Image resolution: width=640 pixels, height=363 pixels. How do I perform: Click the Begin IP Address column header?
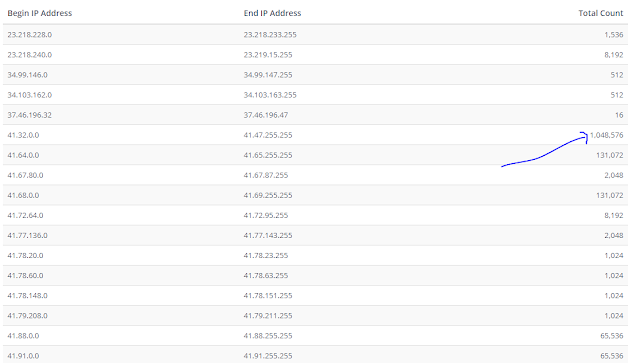pyautogui.click(x=40, y=13)
